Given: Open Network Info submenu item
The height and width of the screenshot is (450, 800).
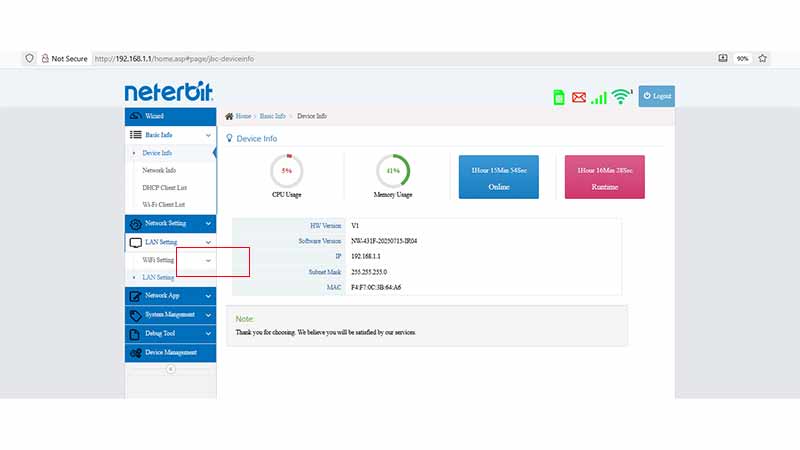Looking at the screenshot, I should [159, 170].
